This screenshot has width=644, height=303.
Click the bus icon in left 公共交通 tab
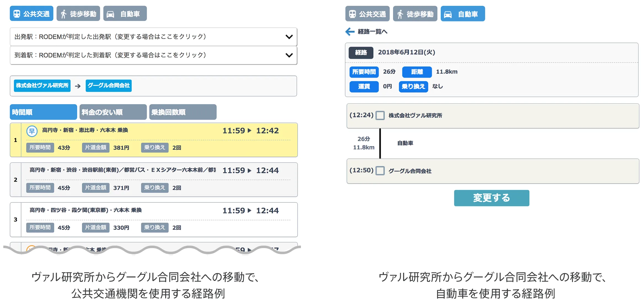click(17, 14)
